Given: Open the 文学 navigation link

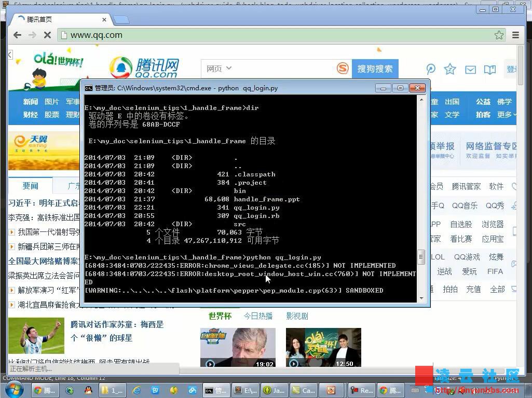Looking at the screenshot, I should click(452, 115).
